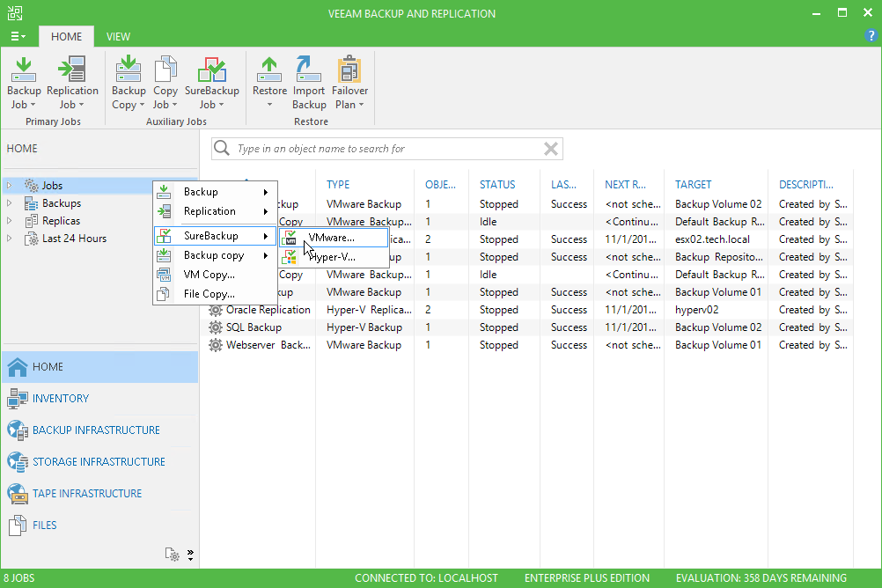882x588 pixels.
Task: Open the help question mark icon
Action: pyautogui.click(x=871, y=35)
